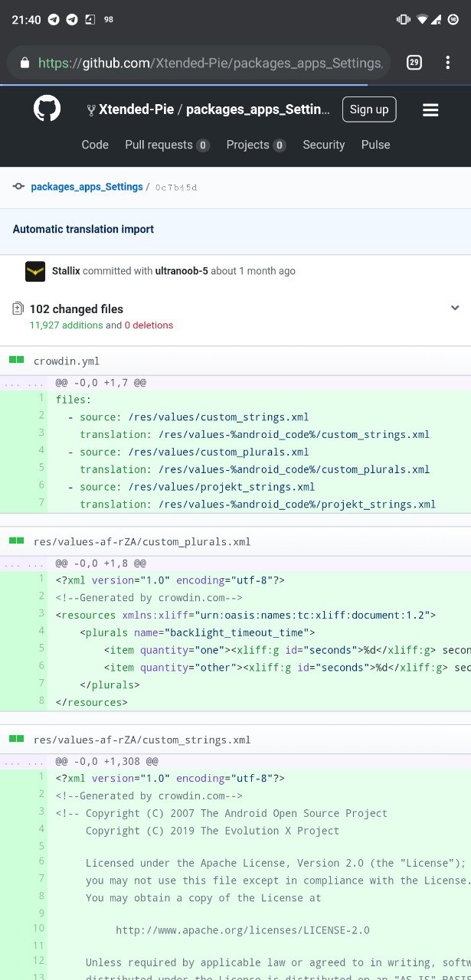Tap the commit node icon before packages_apps_Settings

pos(18,187)
